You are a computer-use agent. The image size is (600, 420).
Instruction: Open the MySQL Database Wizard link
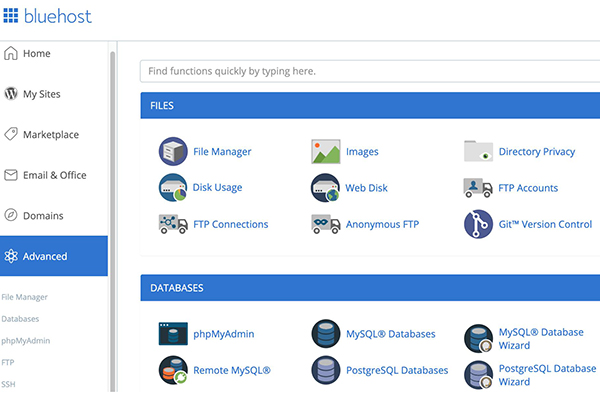pyautogui.click(x=540, y=339)
